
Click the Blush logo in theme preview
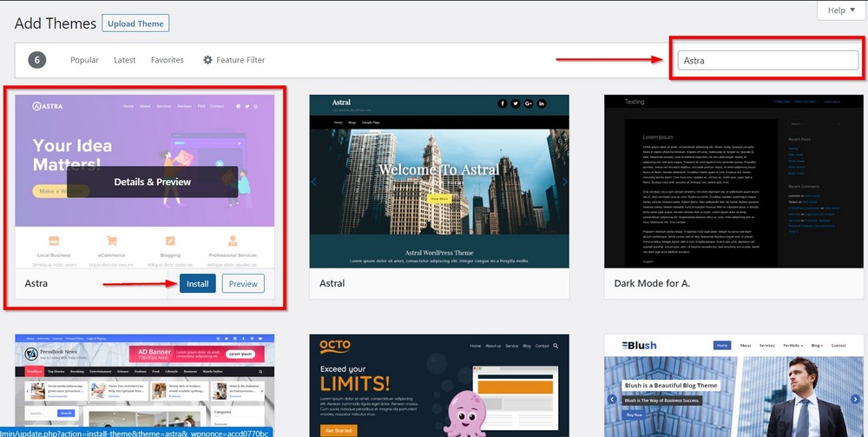[639, 345]
